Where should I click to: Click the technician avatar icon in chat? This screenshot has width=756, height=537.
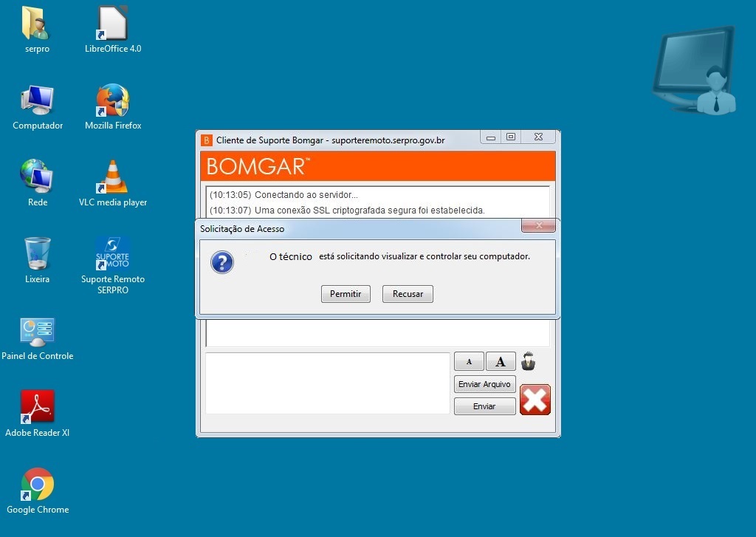pos(528,361)
